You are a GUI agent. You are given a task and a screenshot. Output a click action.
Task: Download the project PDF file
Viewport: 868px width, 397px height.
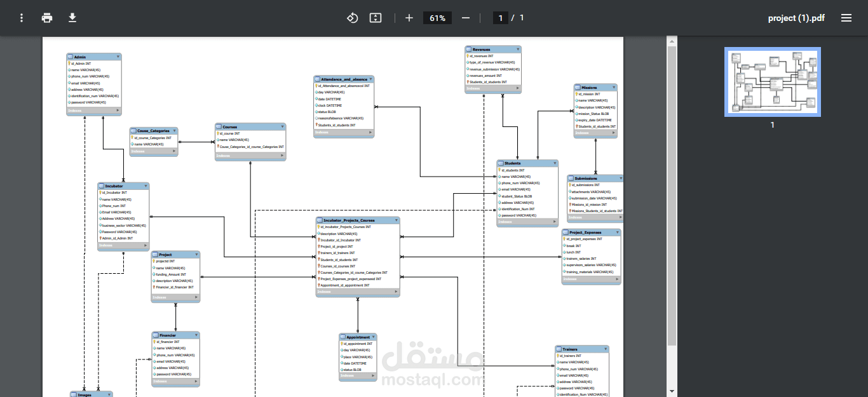click(x=72, y=18)
